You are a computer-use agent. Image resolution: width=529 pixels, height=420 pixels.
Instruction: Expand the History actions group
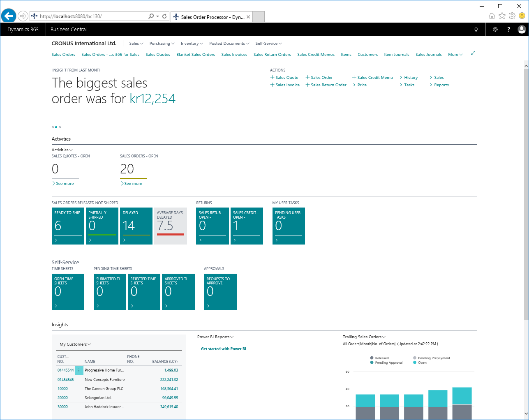409,78
